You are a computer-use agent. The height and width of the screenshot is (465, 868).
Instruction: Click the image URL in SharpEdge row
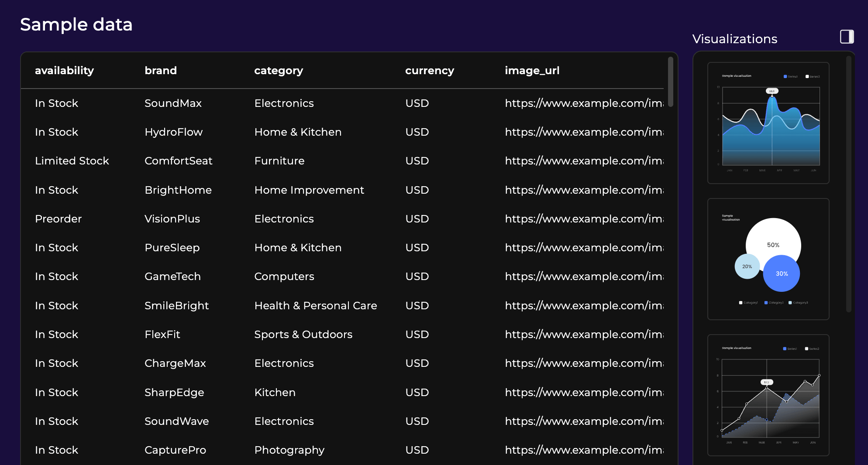click(584, 393)
